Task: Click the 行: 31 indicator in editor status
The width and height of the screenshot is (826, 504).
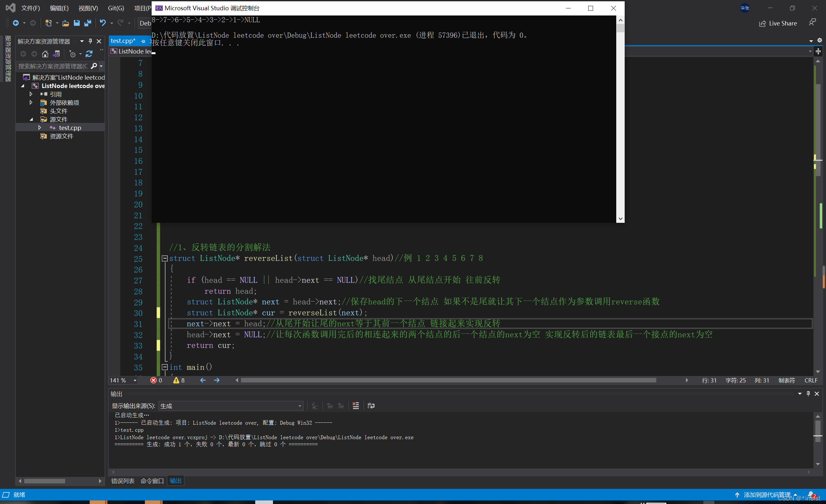Action: 709,380
